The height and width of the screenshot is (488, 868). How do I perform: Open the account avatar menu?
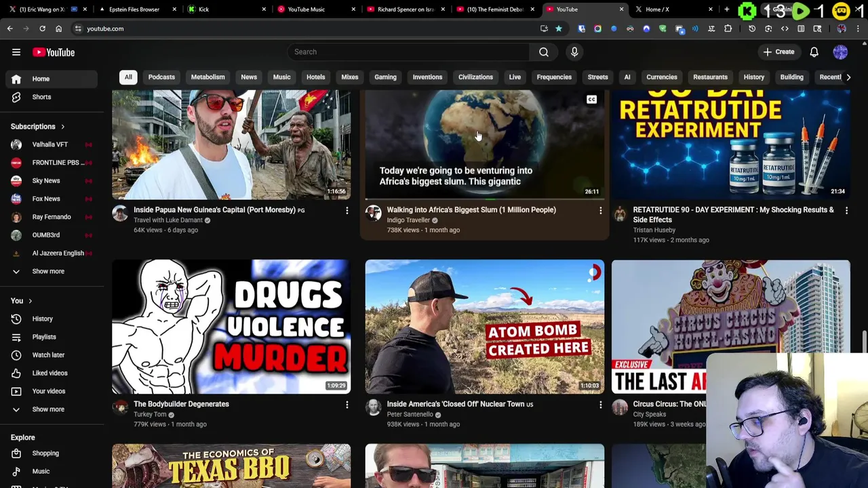click(x=840, y=52)
